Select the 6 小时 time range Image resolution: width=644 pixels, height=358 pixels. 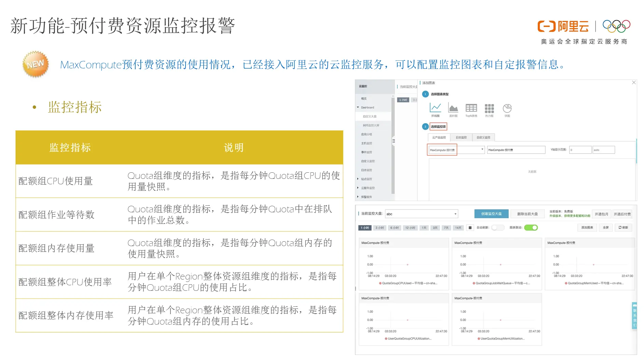pyautogui.click(x=395, y=228)
